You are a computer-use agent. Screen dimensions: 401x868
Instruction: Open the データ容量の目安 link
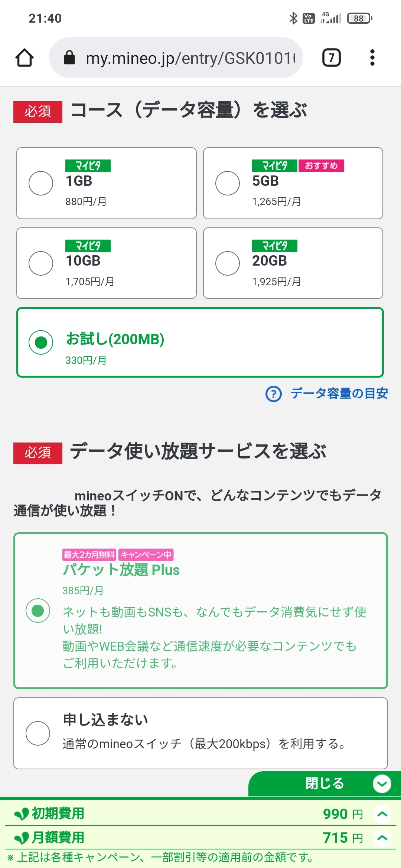click(339, 394)
